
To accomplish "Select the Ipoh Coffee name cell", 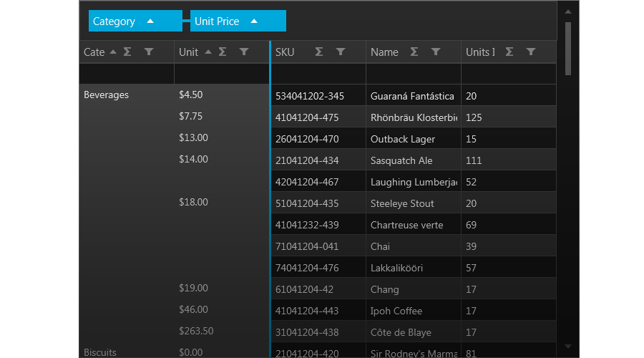I will coord(414,311).
